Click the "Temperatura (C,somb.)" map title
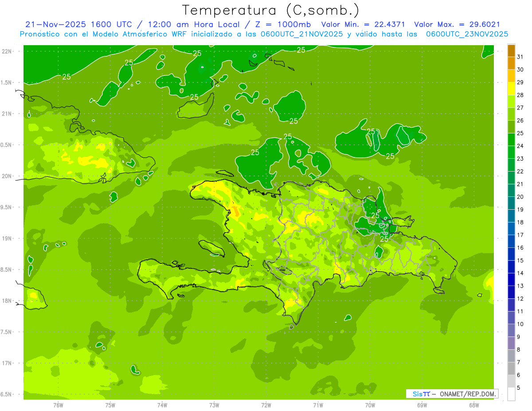Image resolution: width=532 pixels, height=411 pixels. [270, 11]
